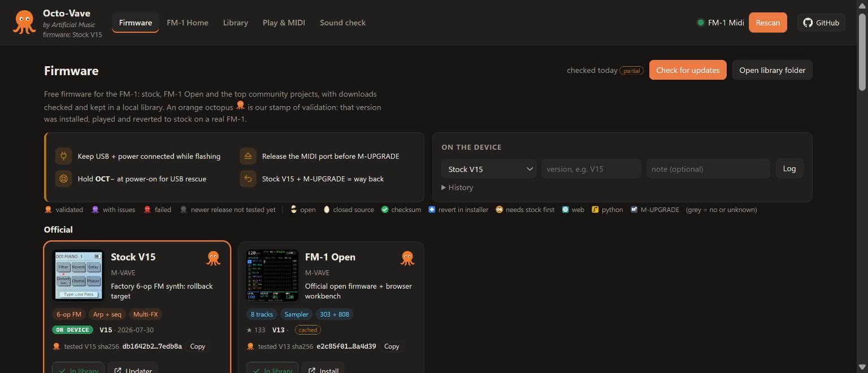Click the star 133 rating text
868x373 pixels.
pos(256,330)
